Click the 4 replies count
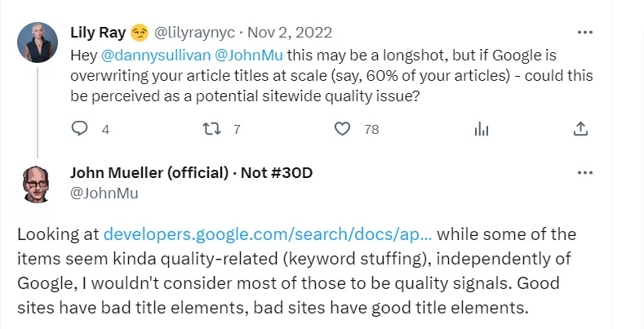Viewport: 644px width, 329px height. click(x=105, y=129)
